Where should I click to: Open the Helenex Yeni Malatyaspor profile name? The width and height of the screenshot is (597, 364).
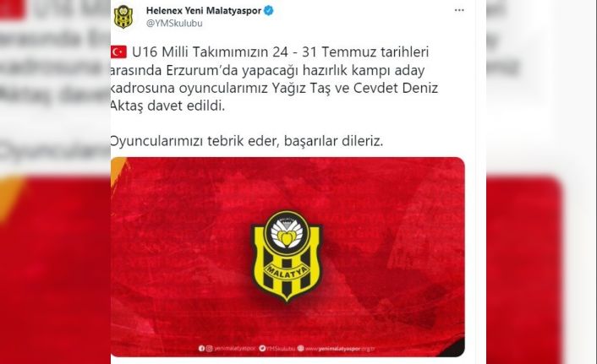click(204, 11)
